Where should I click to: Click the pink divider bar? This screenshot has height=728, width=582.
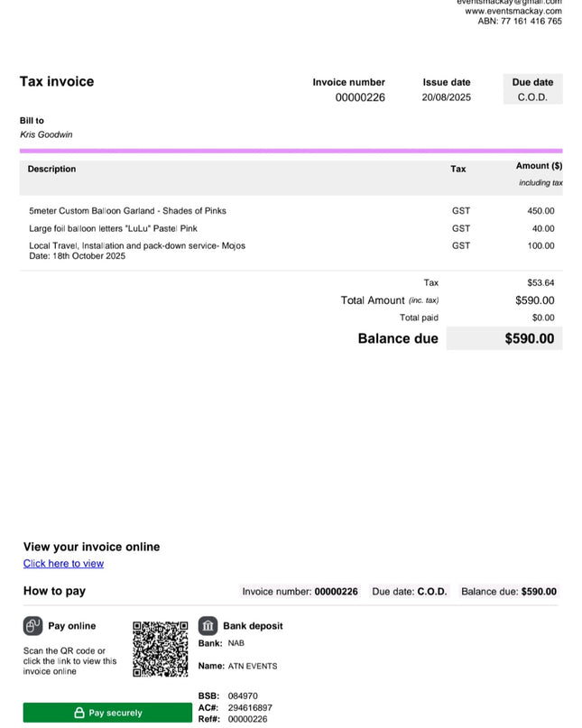click(291, 151)
